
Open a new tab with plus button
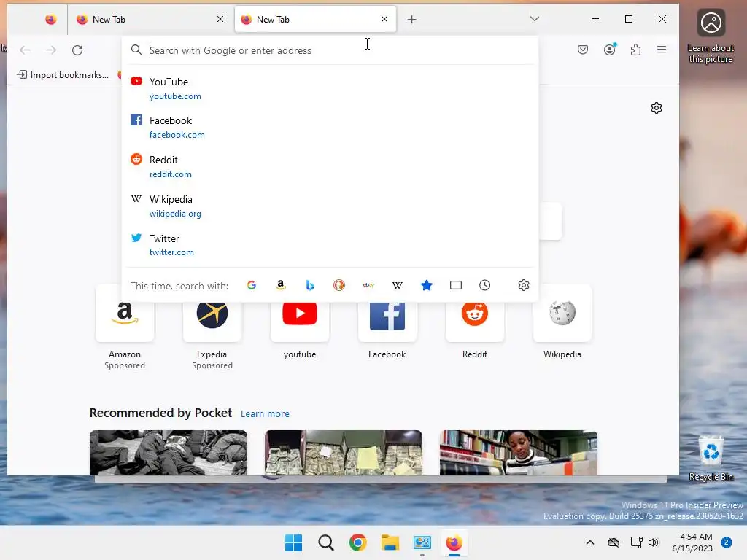(x=412, y=20)
